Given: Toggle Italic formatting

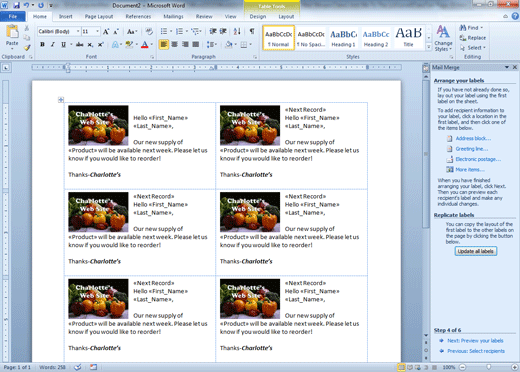Looking at the screenshot, I should (x=53, y=44).
